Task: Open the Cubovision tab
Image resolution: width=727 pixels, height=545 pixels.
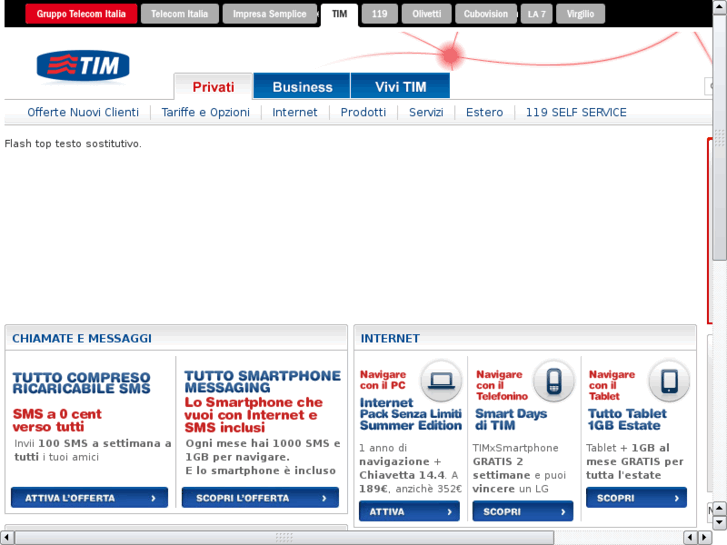Action: (x=485, y=14)
